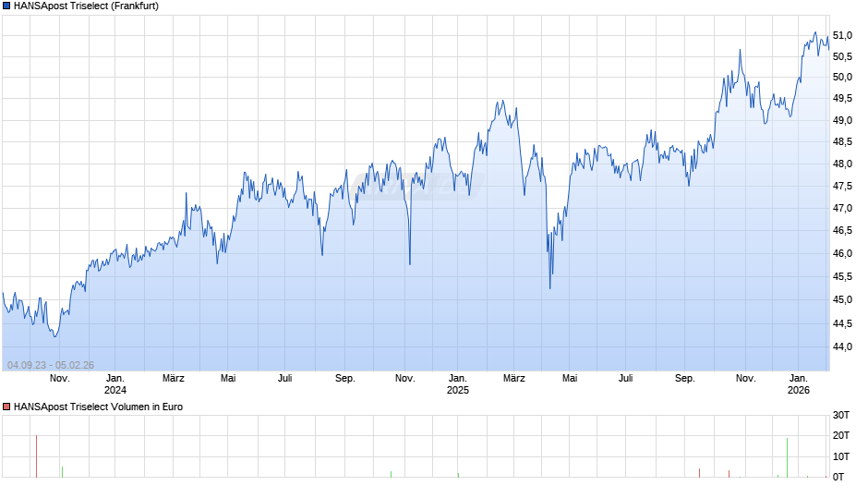Click the Jan. 2024 time axis label

(115, 384)
